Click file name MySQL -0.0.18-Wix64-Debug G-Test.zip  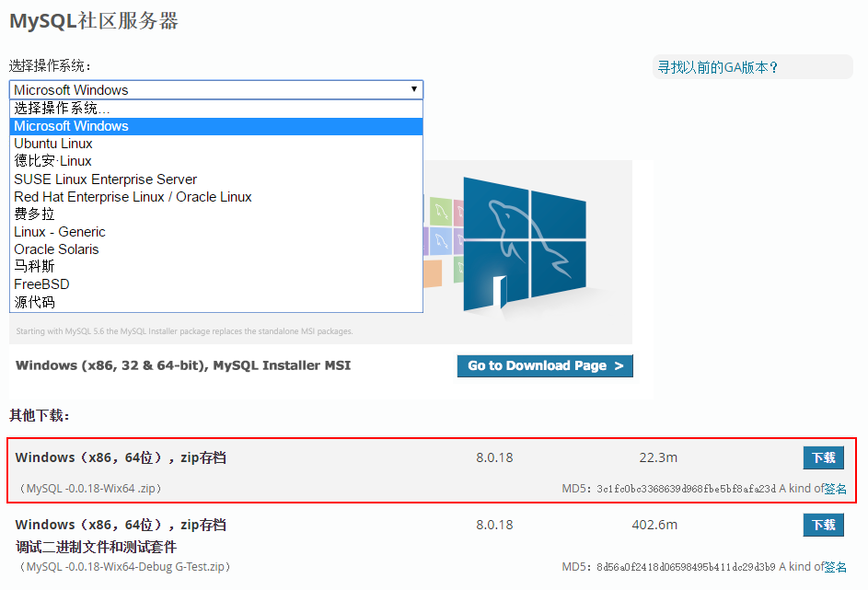[125, 567]
